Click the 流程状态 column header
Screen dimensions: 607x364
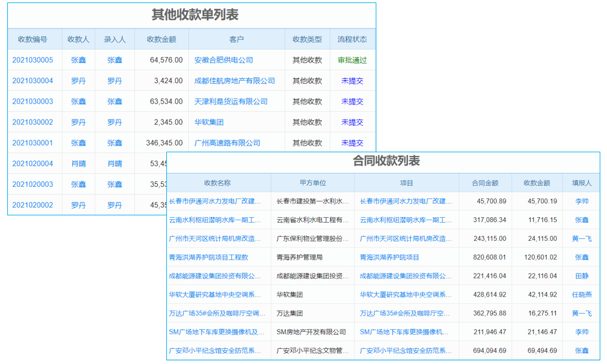pos(352,39)
